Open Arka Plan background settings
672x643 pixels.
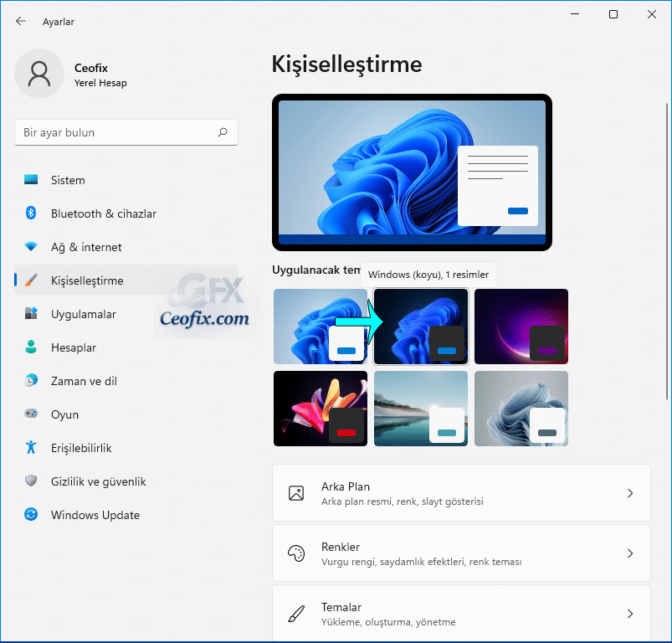point(461,493)
